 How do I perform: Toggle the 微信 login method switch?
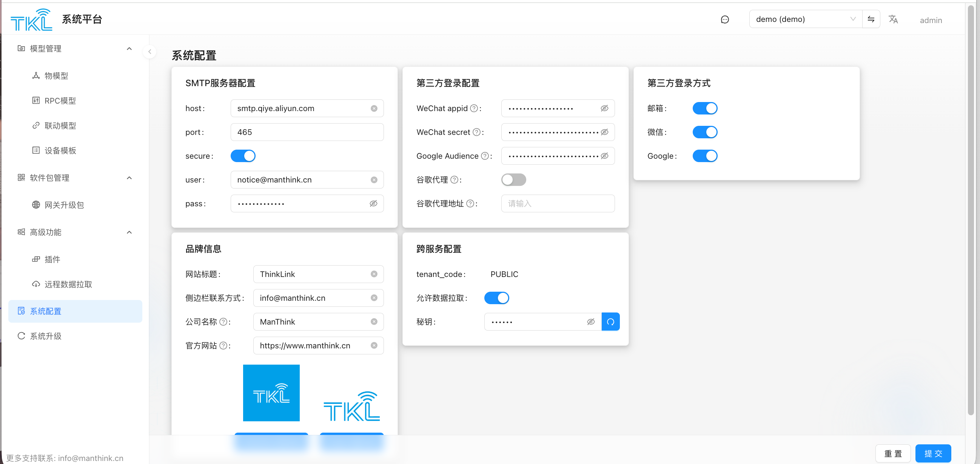(705, 132)
